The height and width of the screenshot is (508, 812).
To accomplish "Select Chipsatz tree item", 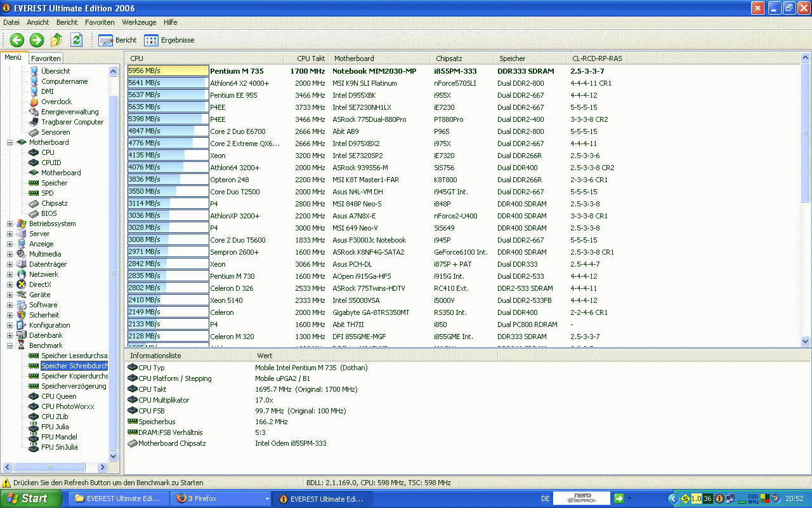I will pyautogui.click(x=55, y=203).
